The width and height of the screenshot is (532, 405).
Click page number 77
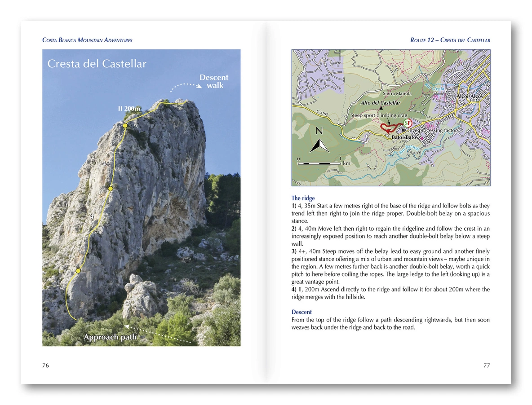coord(486,365)
